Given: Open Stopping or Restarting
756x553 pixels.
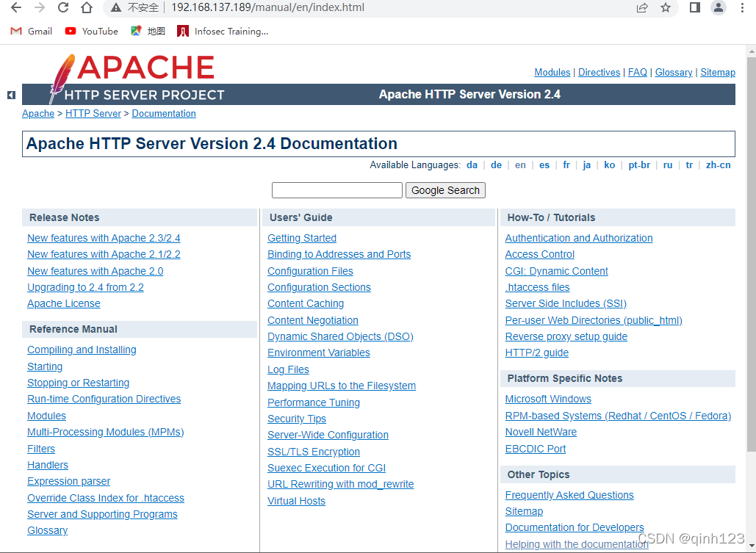Looking at the screenshot, I should click(78, 383).
